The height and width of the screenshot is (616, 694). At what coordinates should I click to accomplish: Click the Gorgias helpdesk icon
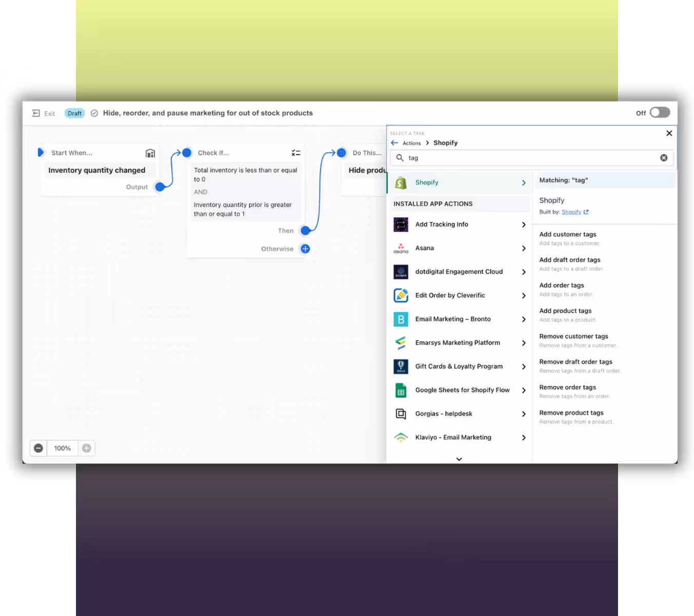401,414
